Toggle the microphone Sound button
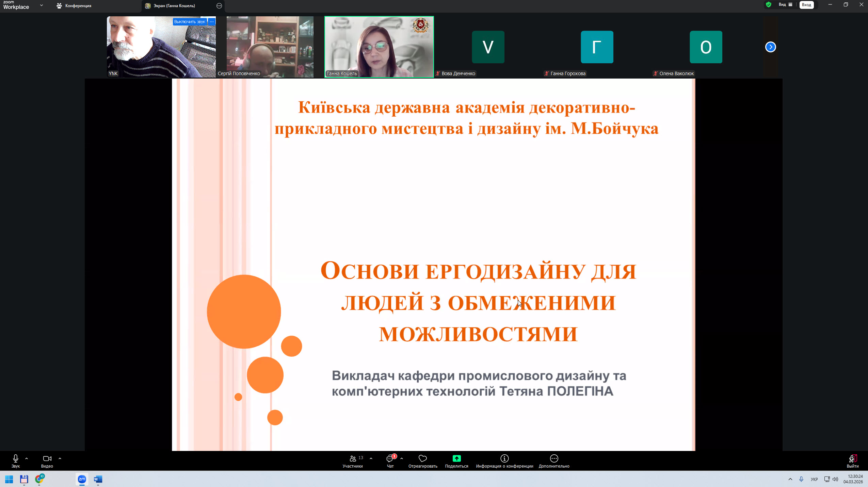Image resolution: width=868 pixels, height=487 pixels. pos(15,459)
